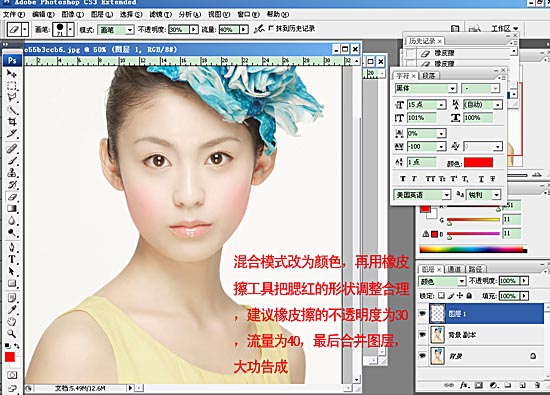The width and height of the screenshot is (550, 395).
Task: Select the Healing Brush tool
Action: (12, 148)
